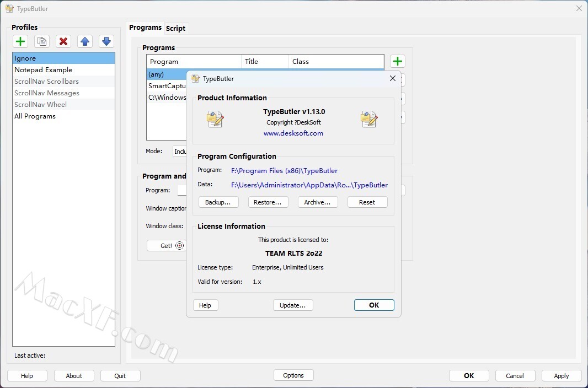Select ScrollNav Wheel profile
Viewport: 588px width, 388px height.
[x=64, y=105]
